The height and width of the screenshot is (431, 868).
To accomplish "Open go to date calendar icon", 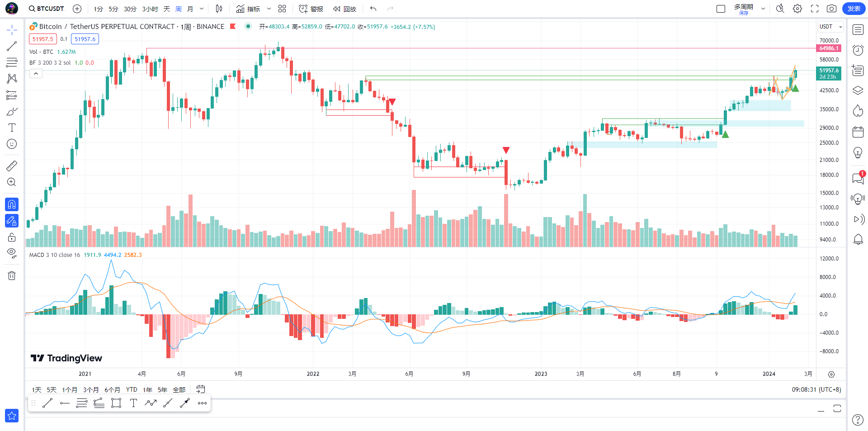I will (201, 389).
